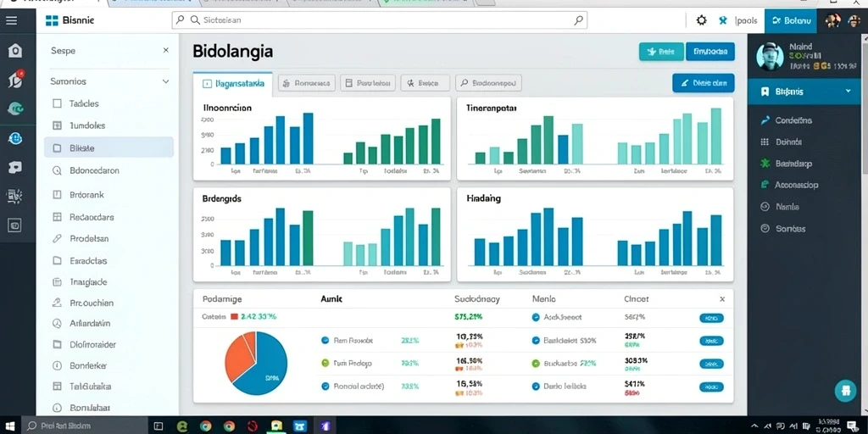The image size is (868, 434).
Task: Open the settings gear icon in header
Action: click(x=701, y=21)
